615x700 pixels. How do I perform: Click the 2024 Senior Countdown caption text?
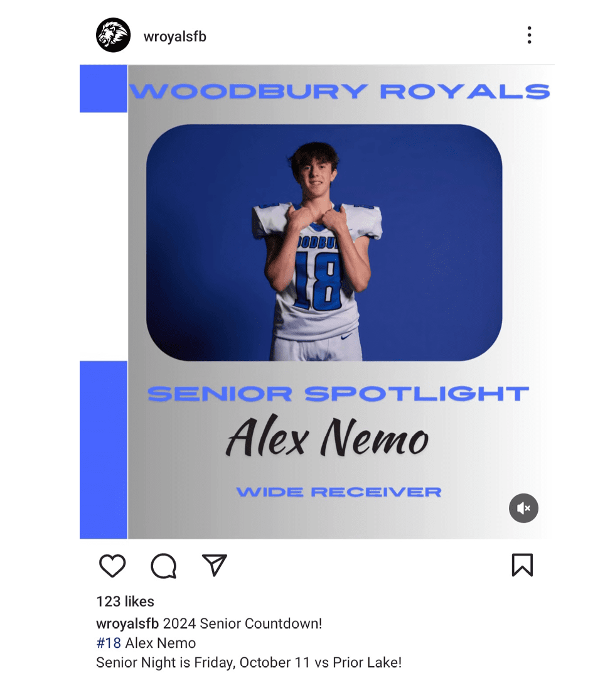[242, 623]
